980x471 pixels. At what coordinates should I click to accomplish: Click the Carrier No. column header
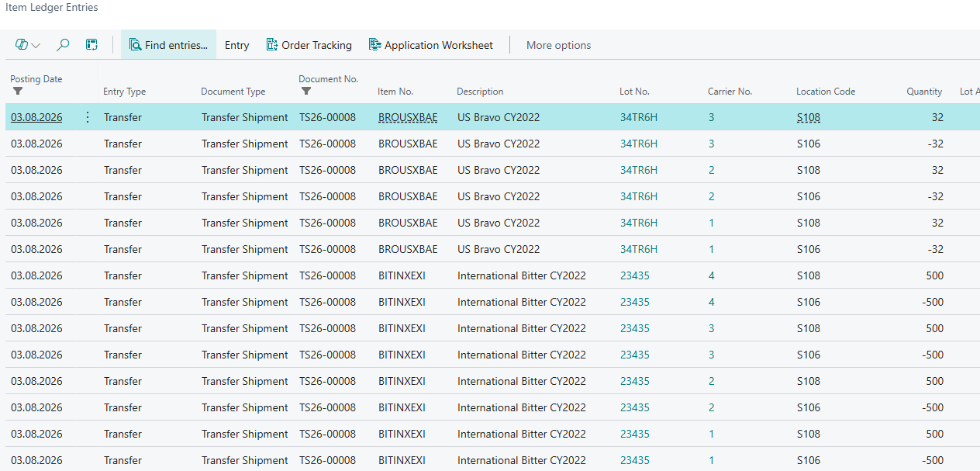pos(730,92)
